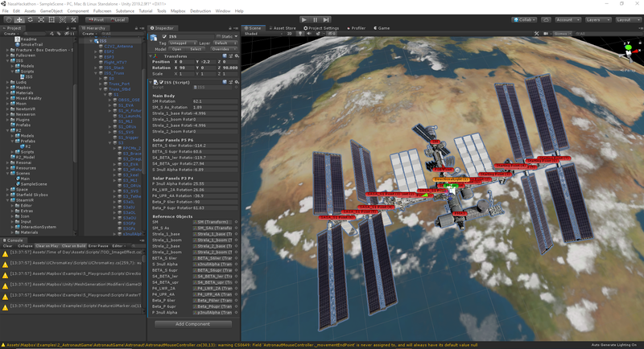This screenshot has width=644, height=349.
Task: Open the Layers dropdown in toolbar
Action: (597, 19)
